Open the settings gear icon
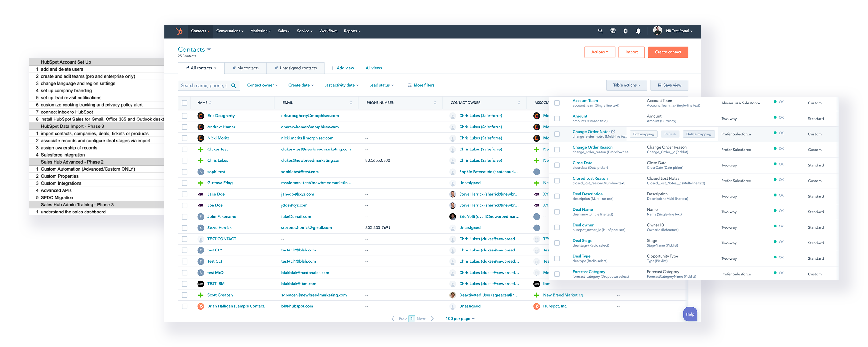 pos(625,31)
